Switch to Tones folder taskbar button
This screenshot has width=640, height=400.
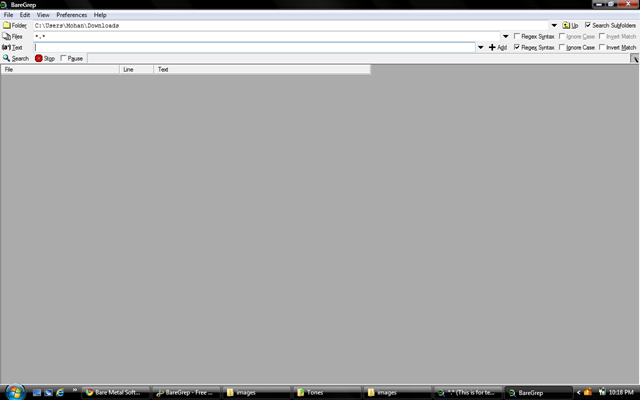coord(328,393)
